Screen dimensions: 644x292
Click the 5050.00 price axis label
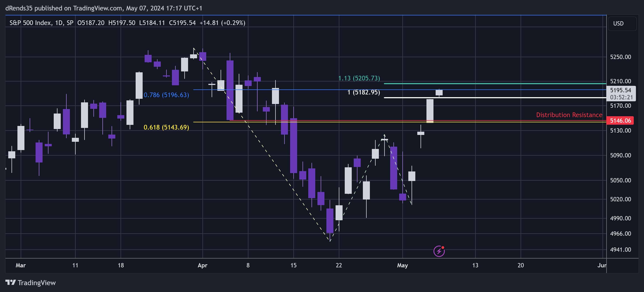coord(620,180)
